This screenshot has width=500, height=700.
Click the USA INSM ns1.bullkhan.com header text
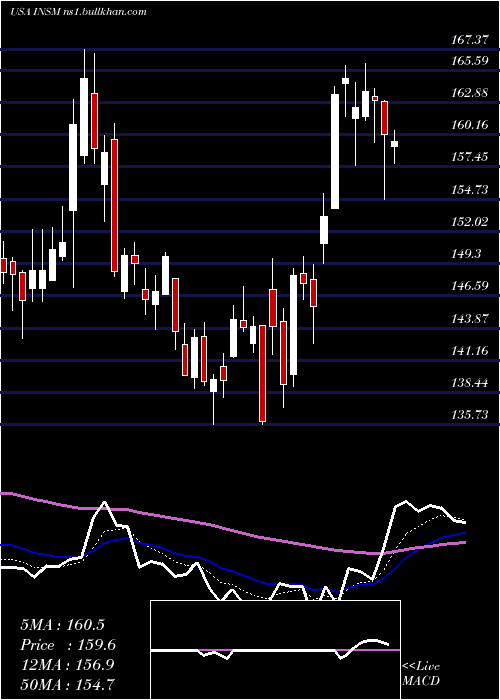click(78, 12)
